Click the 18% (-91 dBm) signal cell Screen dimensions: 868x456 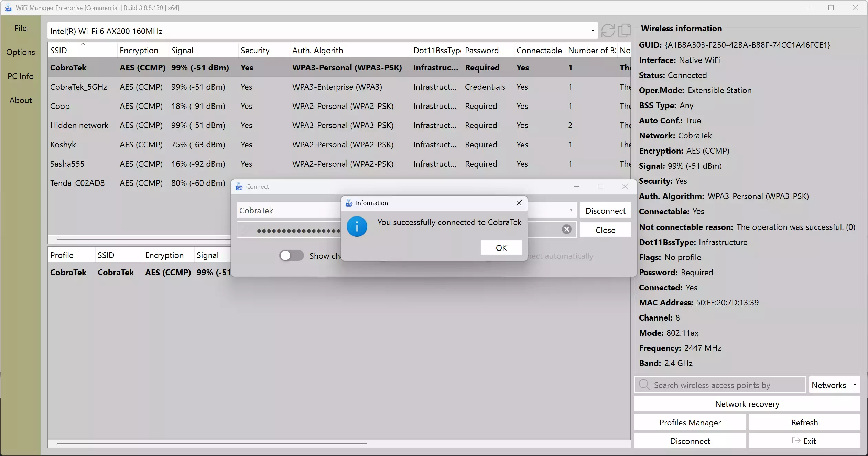tap(198, 106)
